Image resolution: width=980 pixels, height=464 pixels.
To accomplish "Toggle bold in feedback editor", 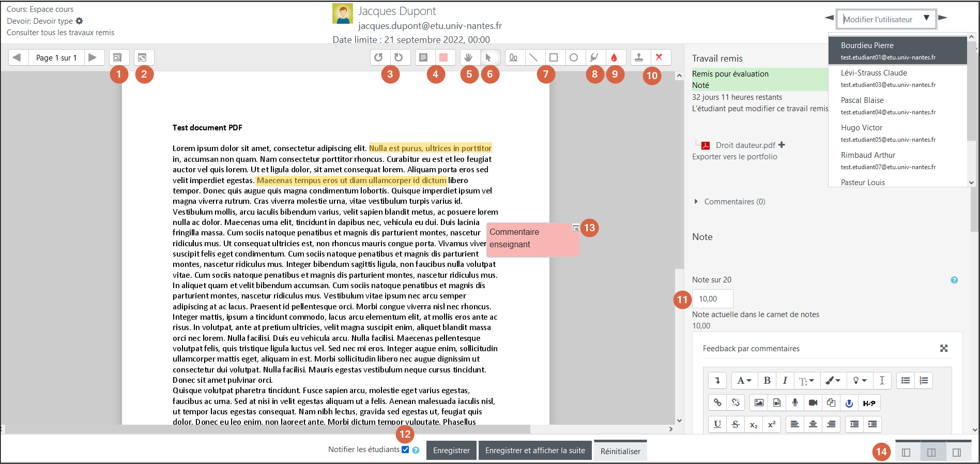I will [767, 381].
